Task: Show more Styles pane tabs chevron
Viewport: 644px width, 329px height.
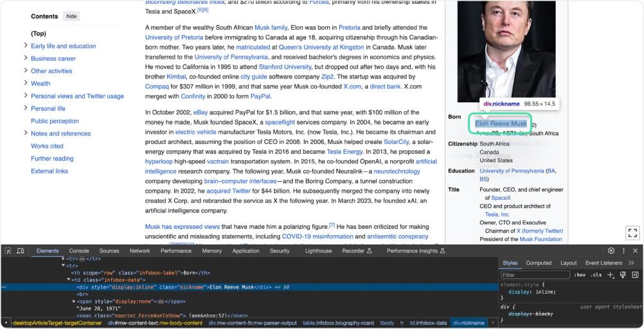Action: tap(631, 263)
